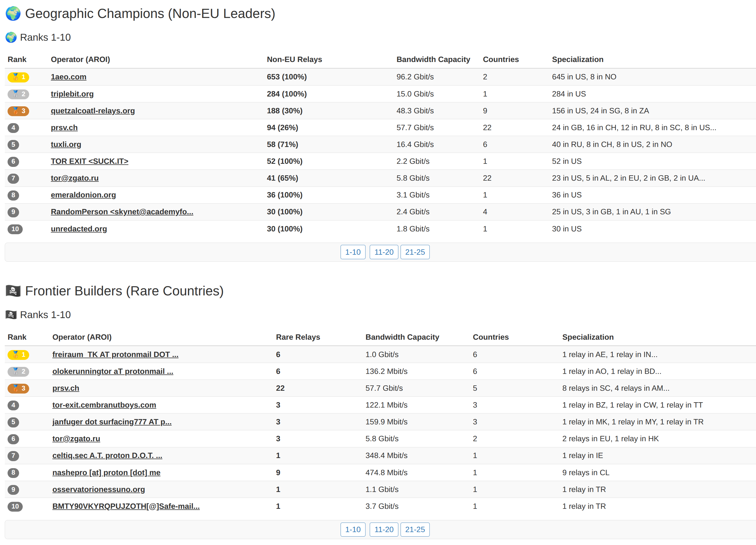Open the tuxli.org operator link
756x545 pixels.
66,144
